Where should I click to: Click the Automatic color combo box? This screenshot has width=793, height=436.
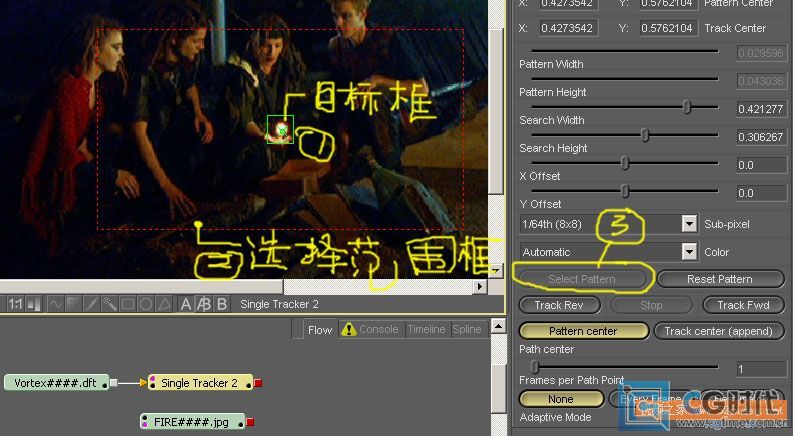(608, 251)
